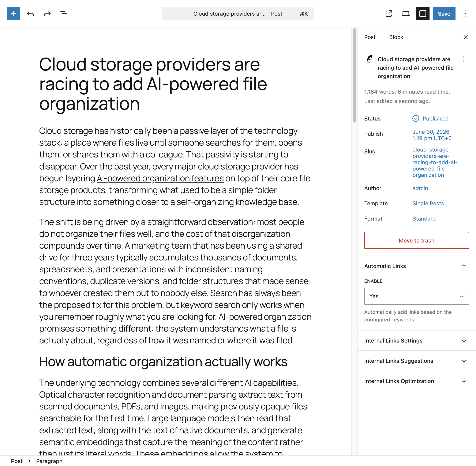476x466 pixels.
Task: View the post in a new tab
Action: tap(389, 14)
